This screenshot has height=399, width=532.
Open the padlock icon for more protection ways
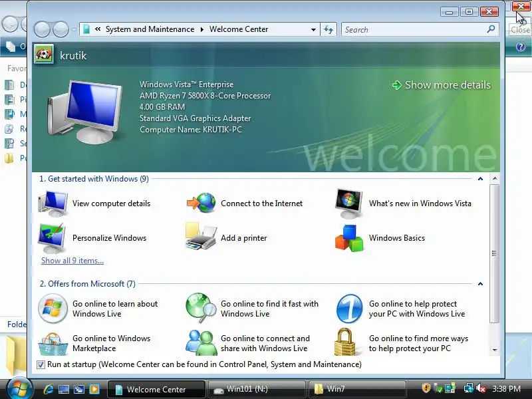pyautogui.click(x=345, y=342)
